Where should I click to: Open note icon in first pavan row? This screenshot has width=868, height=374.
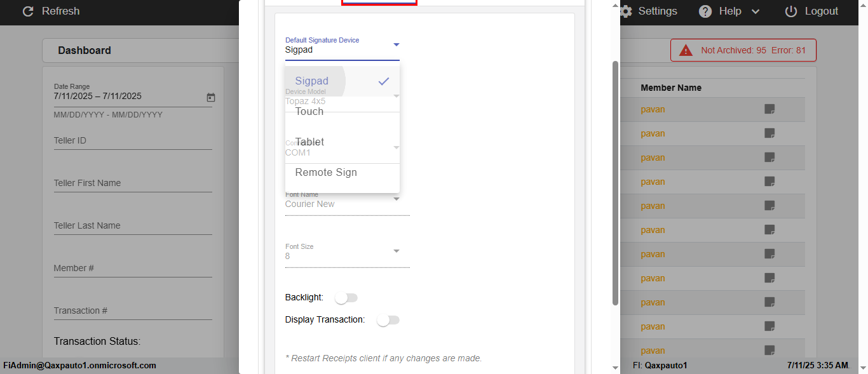click(770, 109)
